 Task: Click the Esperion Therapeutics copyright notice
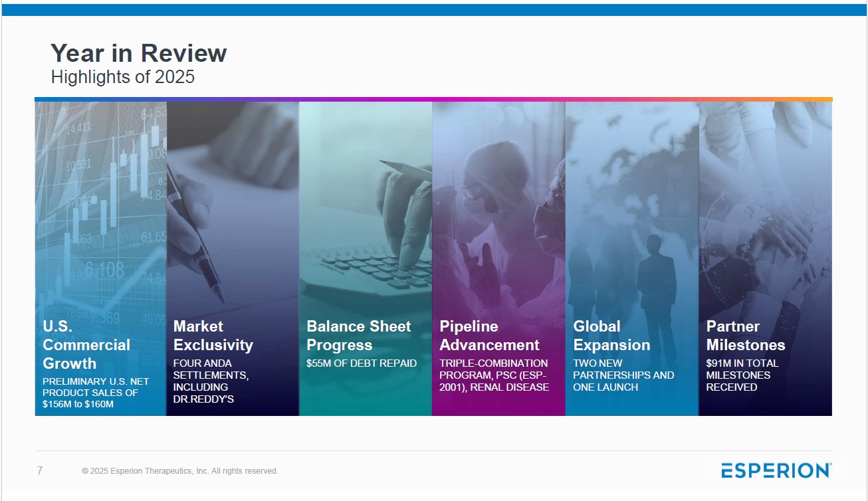179,471
